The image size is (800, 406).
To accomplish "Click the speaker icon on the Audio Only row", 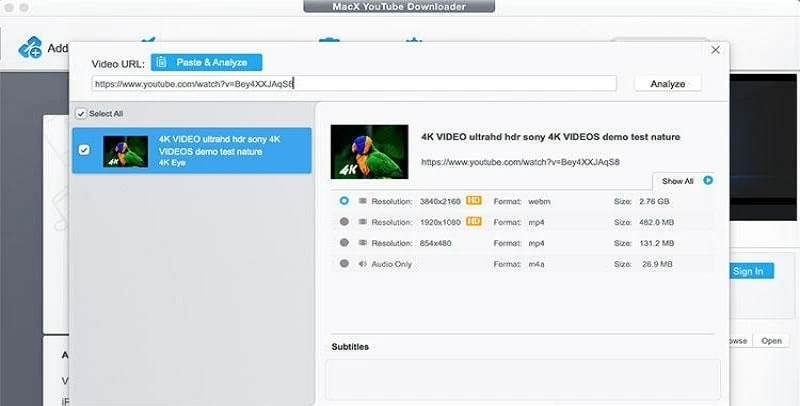I will pyautogui.click(x=362, y=264).
